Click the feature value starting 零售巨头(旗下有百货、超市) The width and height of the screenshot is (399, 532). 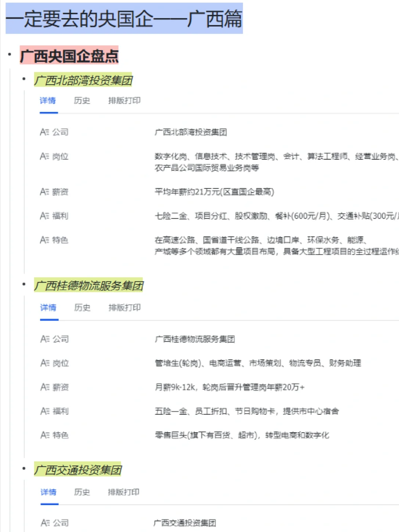tap(242, 435)
